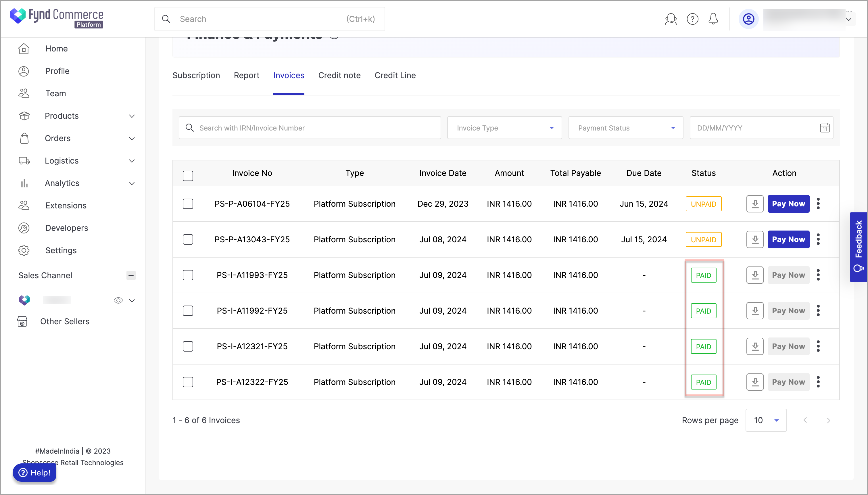The image size is (868, 495).
Task: Switch to the Report tab
Action: (246, 76)
